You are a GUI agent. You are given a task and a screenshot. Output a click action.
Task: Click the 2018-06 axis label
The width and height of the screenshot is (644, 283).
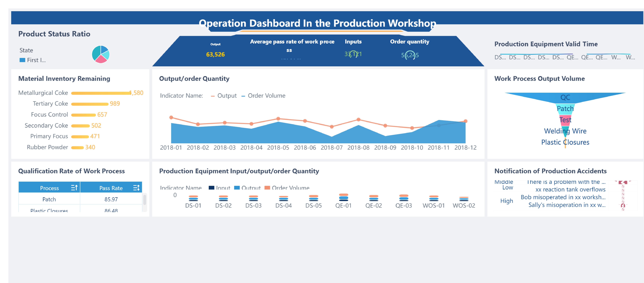pyautogui.click(x=305, y=148)
